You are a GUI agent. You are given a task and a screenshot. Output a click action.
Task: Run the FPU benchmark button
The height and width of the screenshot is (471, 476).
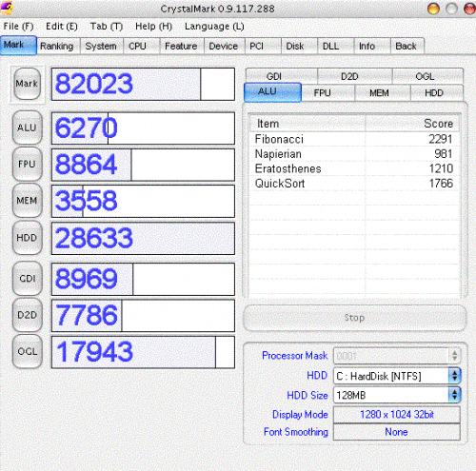[27, 164]
